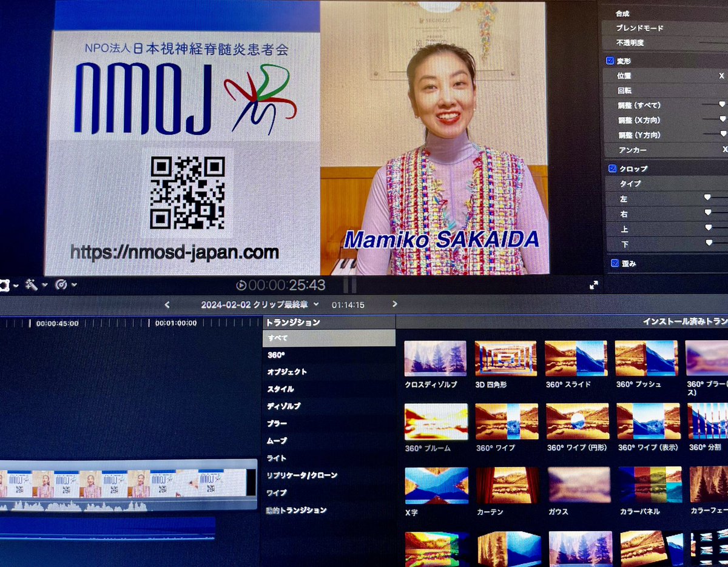Toggle the クロップ (Crop) checkbox

[612, 169]
